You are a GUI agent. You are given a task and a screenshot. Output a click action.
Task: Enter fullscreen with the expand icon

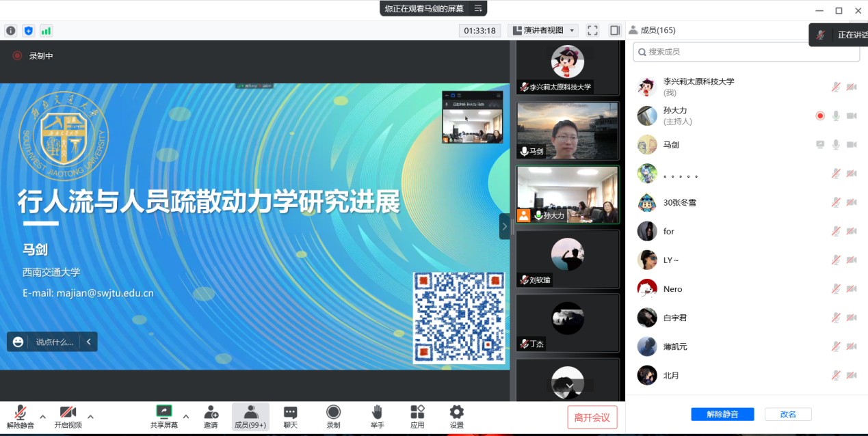pyautogui.click(x=593, y=30)
